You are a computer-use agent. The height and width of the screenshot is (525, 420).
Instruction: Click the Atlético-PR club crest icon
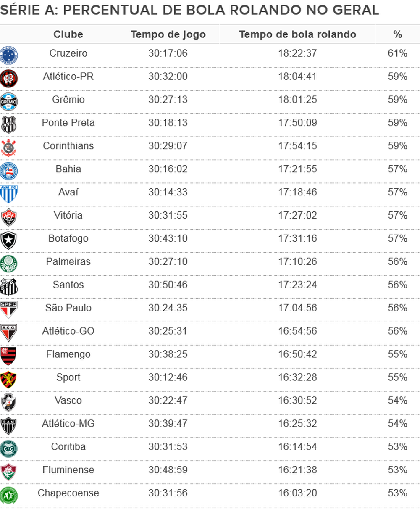coord(9,79)
